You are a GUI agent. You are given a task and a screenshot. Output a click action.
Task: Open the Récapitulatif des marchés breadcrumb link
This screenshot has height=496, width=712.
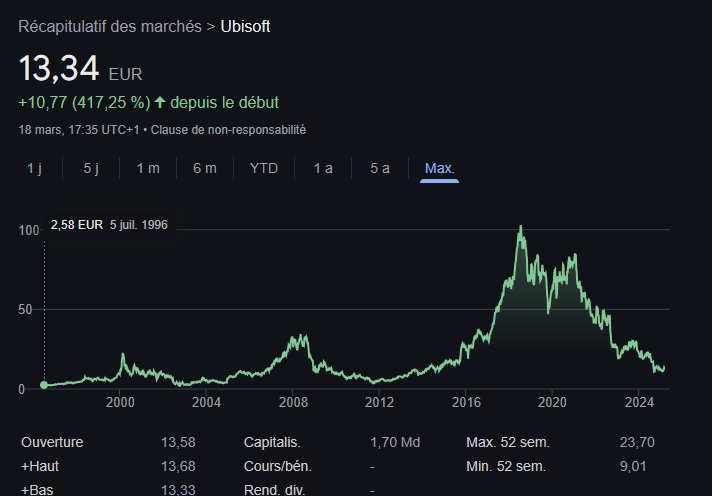pyautogui.click(x=110, y=26)
